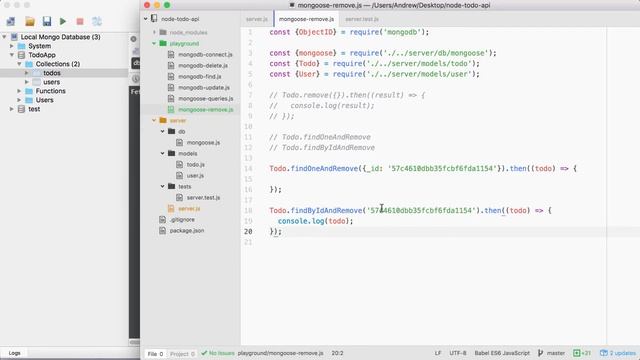Click the +21 git diff indicator
This screenshot has width=640, height=360.
(582, 353)
